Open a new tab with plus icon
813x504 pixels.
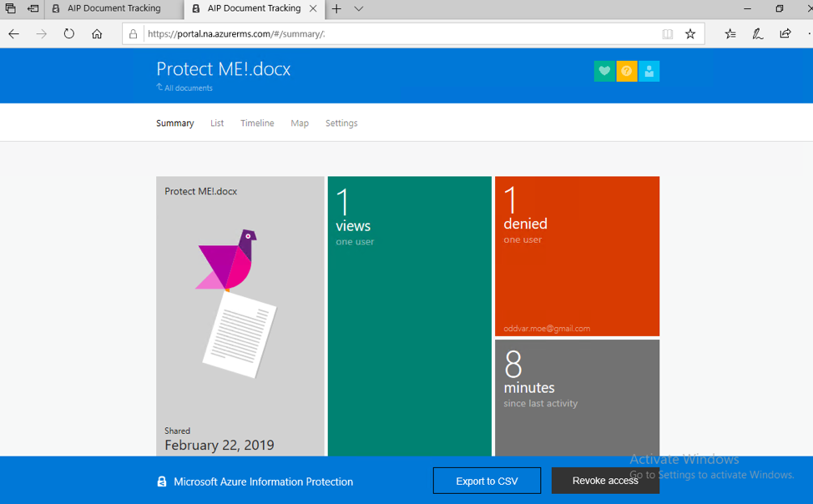[x=336, y=9]
